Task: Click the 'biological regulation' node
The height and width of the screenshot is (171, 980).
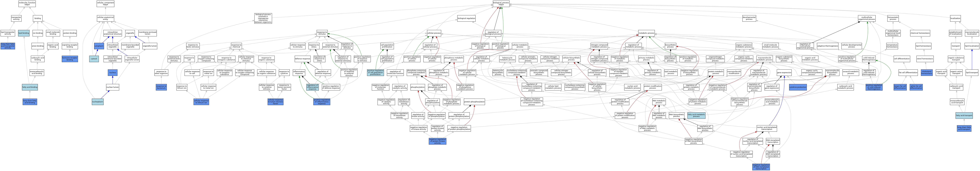Action: coord(466,18)
